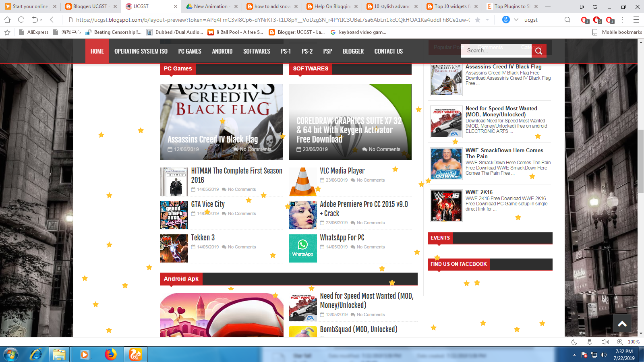Screen dimensions: 644x362
Task: Click the red site search button
Action: coord(539,51)
